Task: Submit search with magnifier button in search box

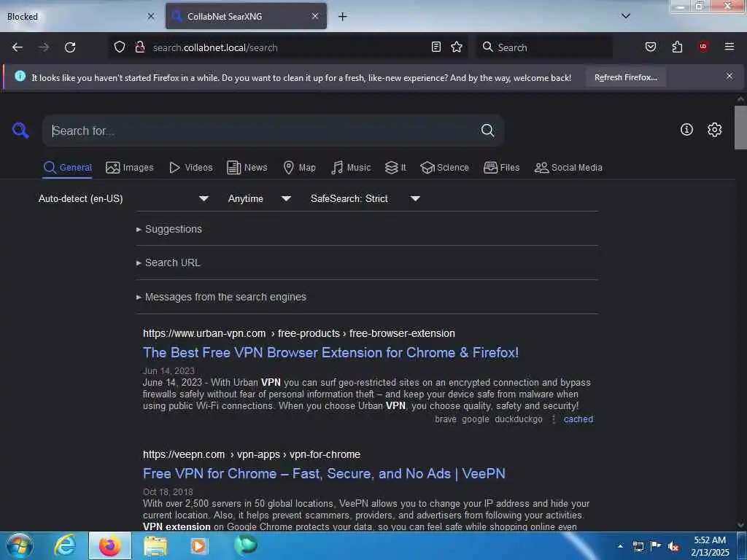Action: click(x=487, y=131)
